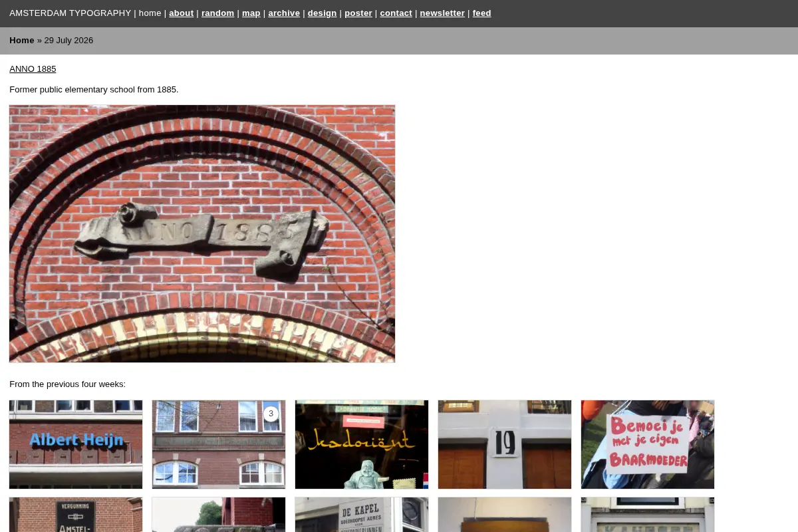Open the yellow kadoriënt shop window thumbnail
The height and width of the screenshot is (532, 798).
362,444
